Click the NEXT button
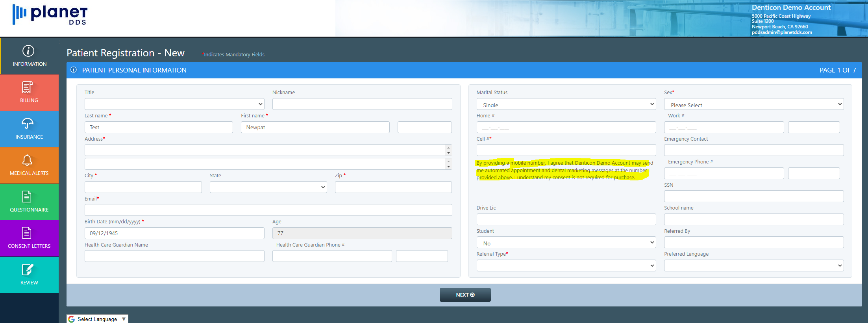This screenshot has width=868, height=323. [x=465, y=295]
